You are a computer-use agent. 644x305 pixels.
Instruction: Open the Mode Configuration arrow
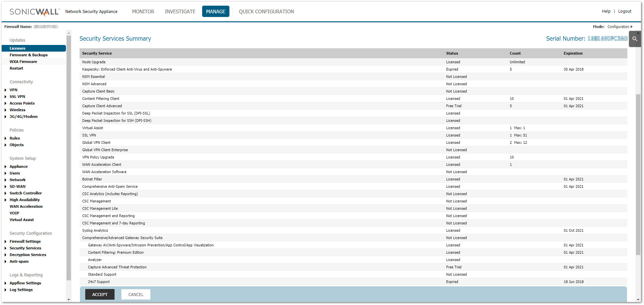tap(631, 27)
